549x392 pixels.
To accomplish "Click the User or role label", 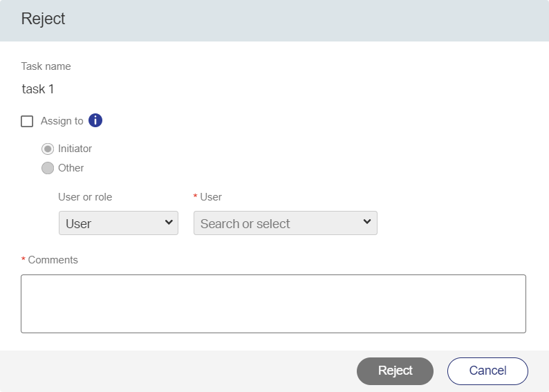I will coord(85,197).
